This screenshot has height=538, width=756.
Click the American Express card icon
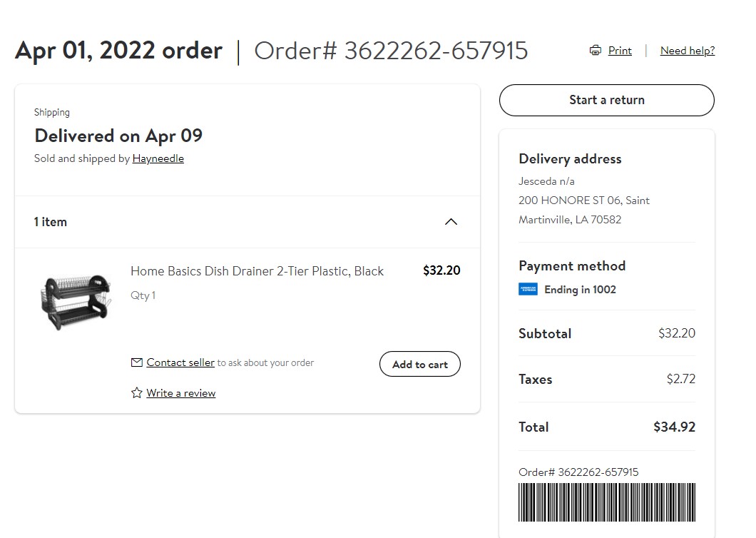(528, 289)
